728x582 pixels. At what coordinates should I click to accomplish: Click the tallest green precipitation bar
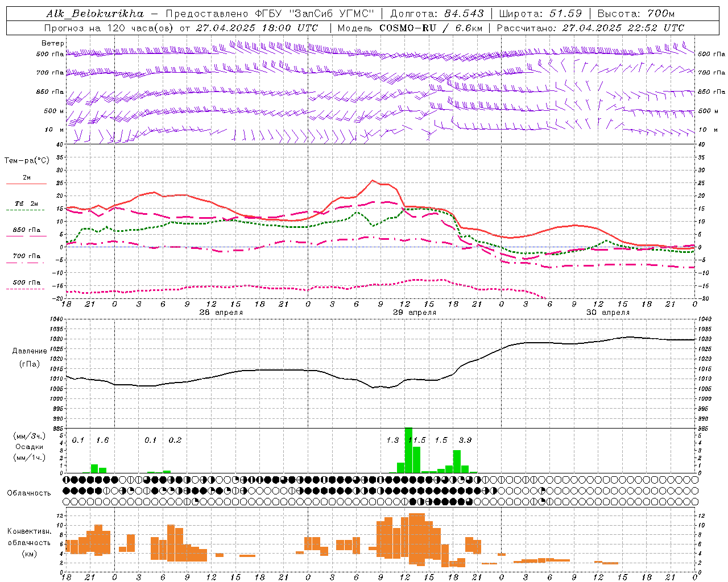coord(408,450)
